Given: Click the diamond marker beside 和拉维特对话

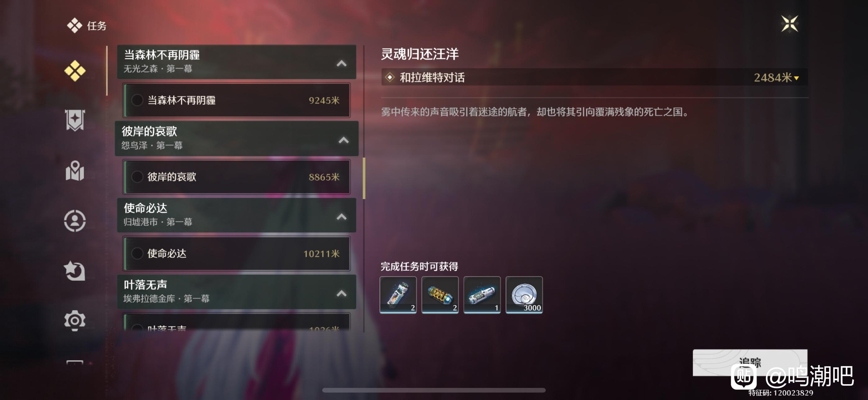Looking at the screenshot, I should pyautogui.click(x=390, y=78).
